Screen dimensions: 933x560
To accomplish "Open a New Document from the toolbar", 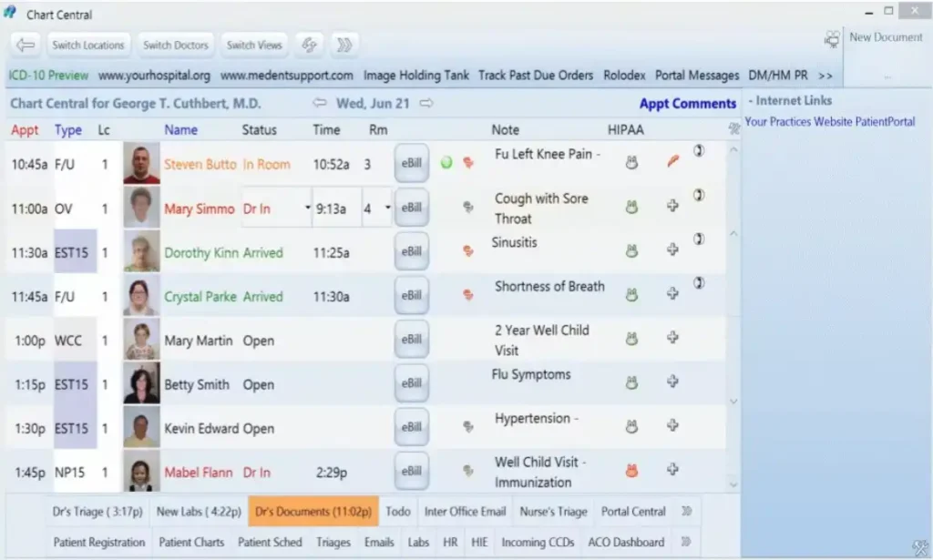I will click(x=887, y=36).
